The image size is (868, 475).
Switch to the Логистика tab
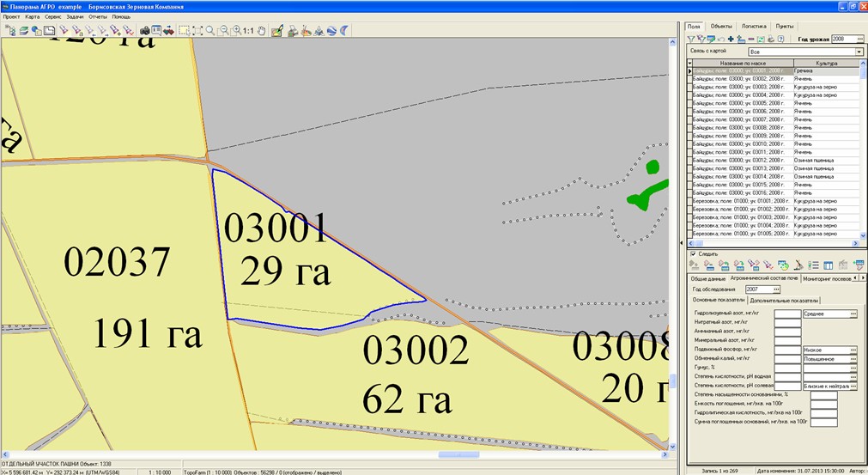click(x=755, y=27)
